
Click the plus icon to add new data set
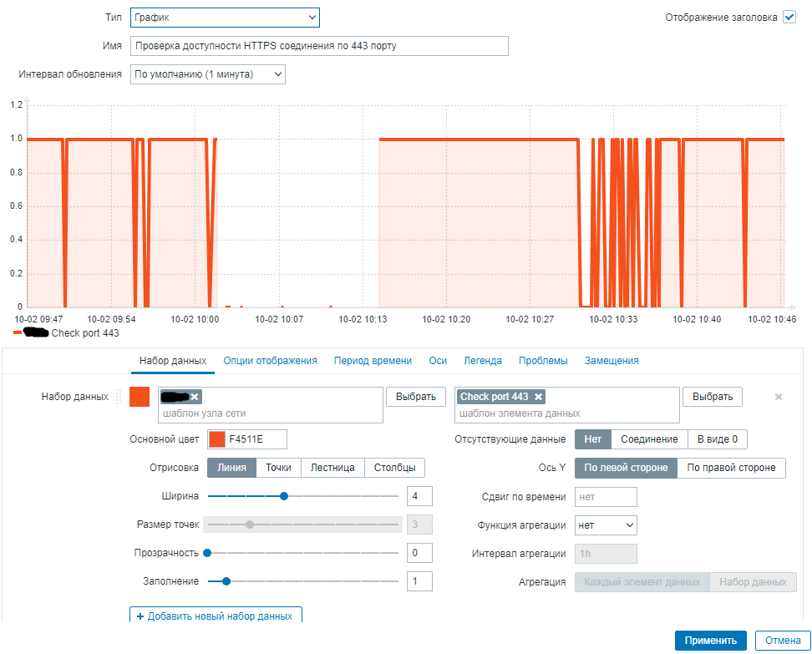coord(140,616)
